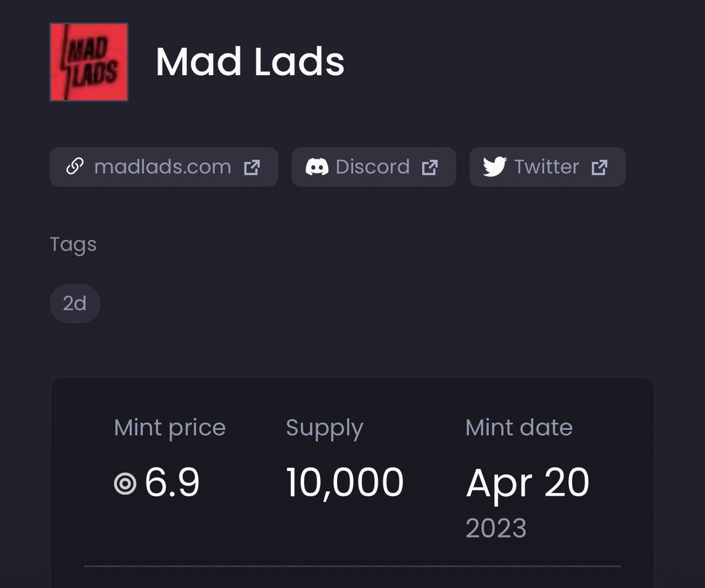Viewport: 705px width, 588px height.
Task: Click the 2023 year text
Action: tap(496, 527)
